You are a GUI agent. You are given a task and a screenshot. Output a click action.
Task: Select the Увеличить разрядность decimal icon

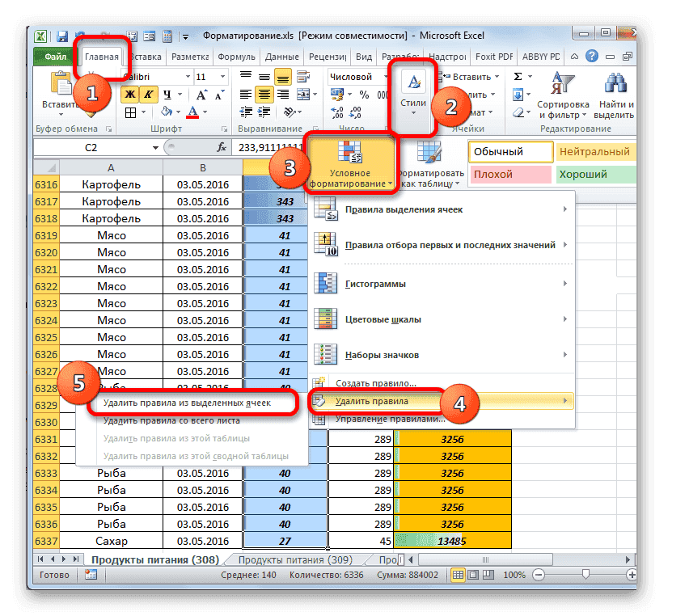(337, 112)
